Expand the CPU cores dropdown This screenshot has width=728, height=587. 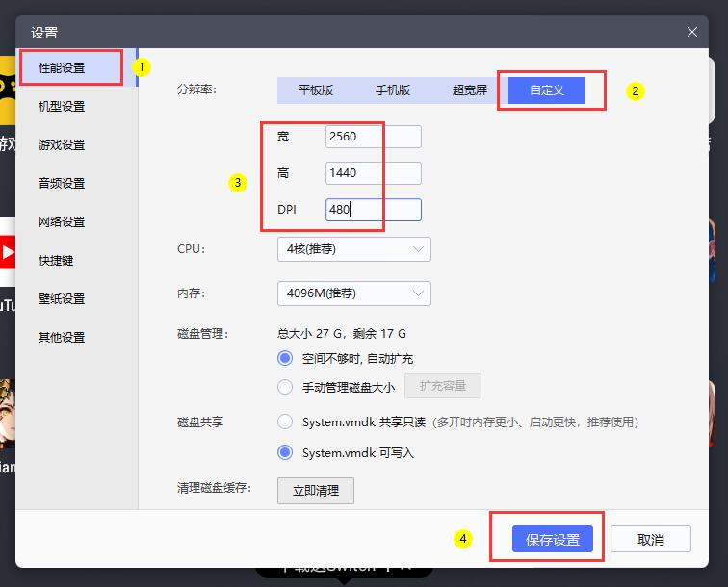pos(353,249)
